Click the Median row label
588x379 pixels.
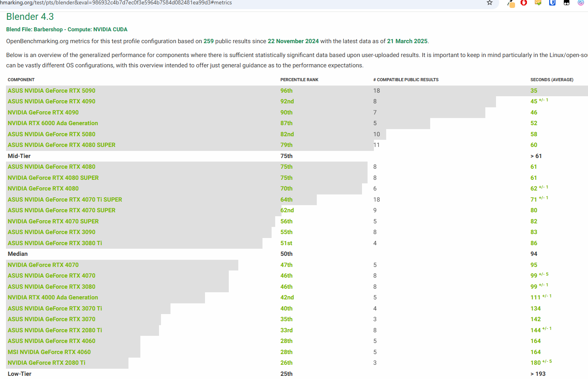point(18,254)
